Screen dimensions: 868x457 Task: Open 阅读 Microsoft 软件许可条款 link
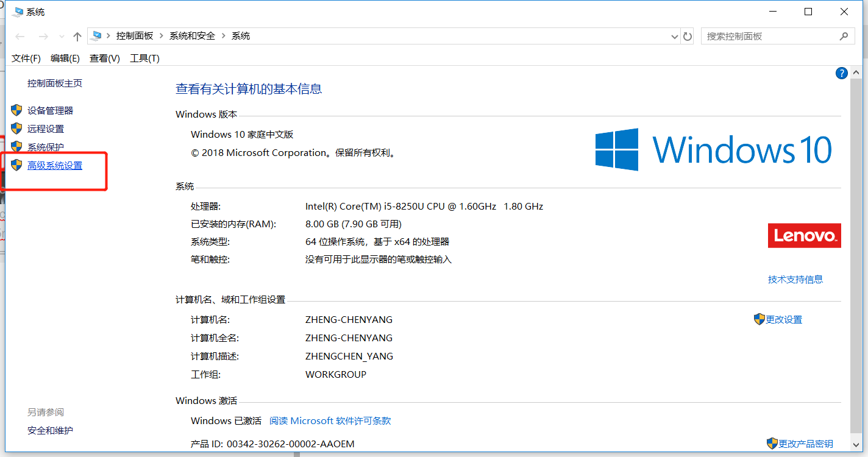click(330, 421)
